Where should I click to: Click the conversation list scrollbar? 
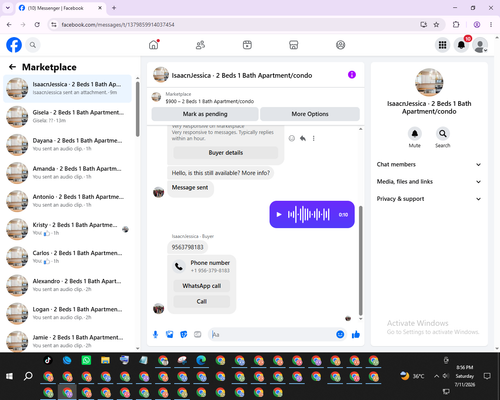coord(138,109)
